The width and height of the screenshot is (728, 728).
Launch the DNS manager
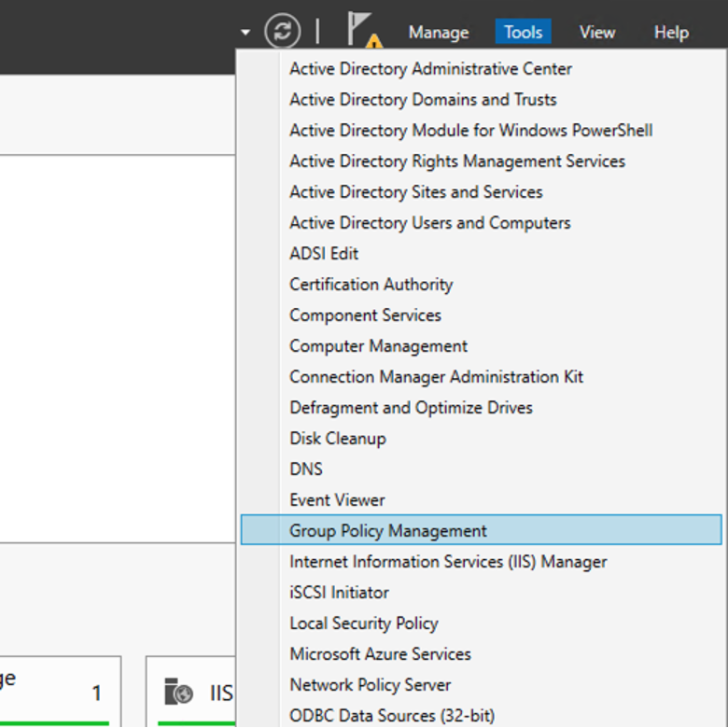click(x=306, y=469)
